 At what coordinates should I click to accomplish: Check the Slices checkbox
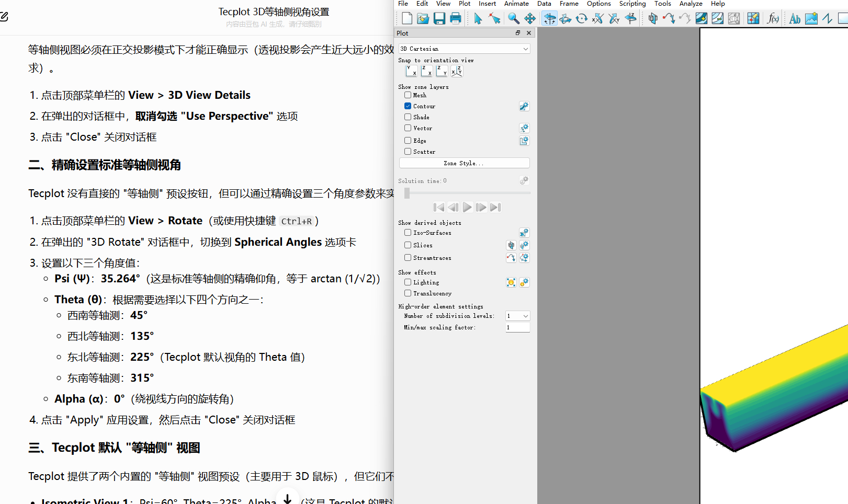[408, 245]
